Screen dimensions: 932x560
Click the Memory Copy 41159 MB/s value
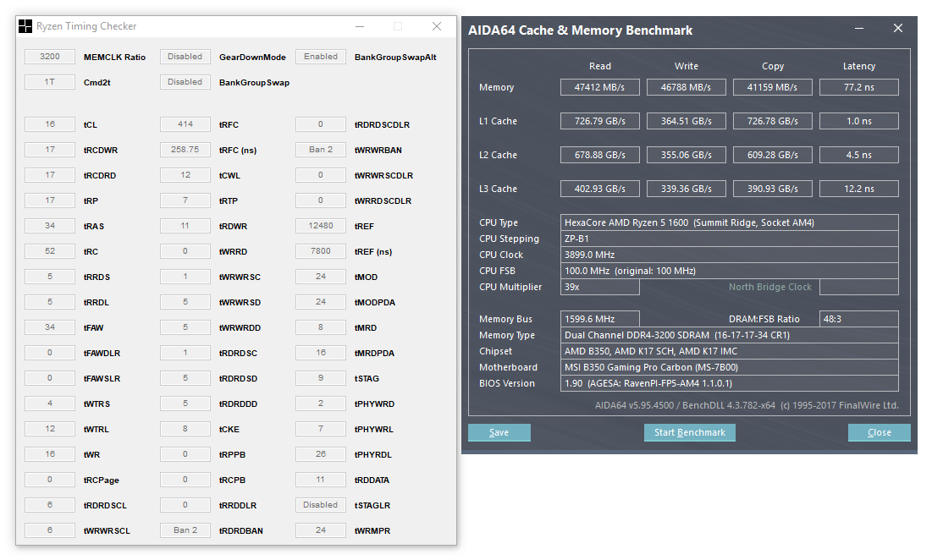772,87
